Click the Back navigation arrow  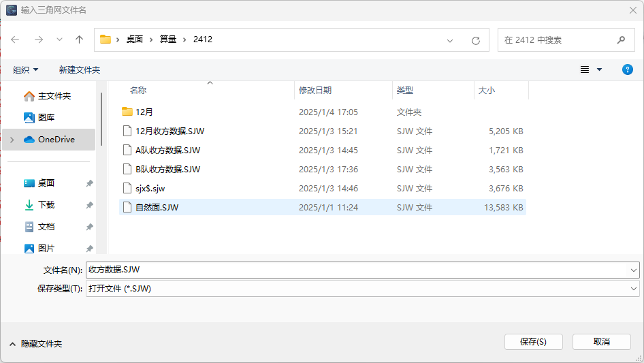click(16, 40)
